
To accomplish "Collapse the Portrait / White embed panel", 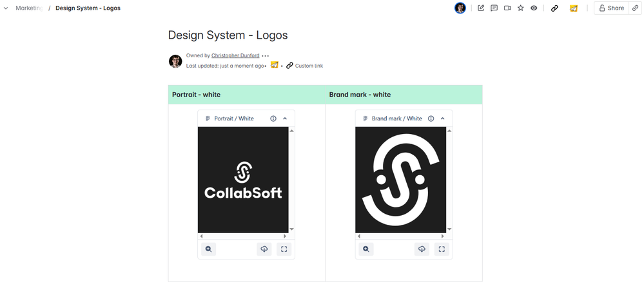I will click(285, 119).
